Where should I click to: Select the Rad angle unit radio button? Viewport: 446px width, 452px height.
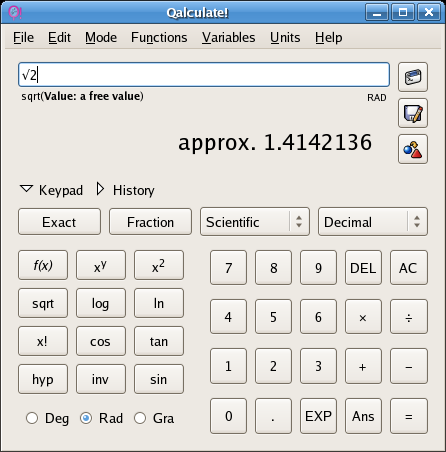[x=86, y=418]
